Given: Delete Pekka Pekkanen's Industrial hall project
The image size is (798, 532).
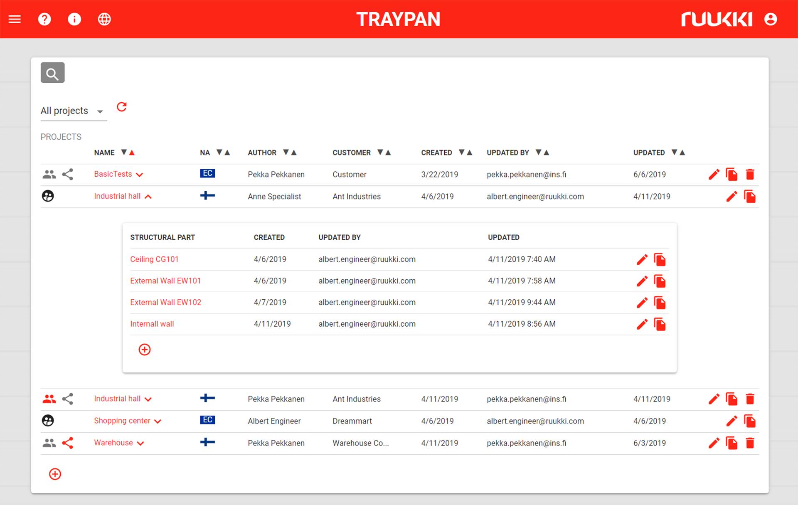Looking at the screenshot, I should click(750, 399).
